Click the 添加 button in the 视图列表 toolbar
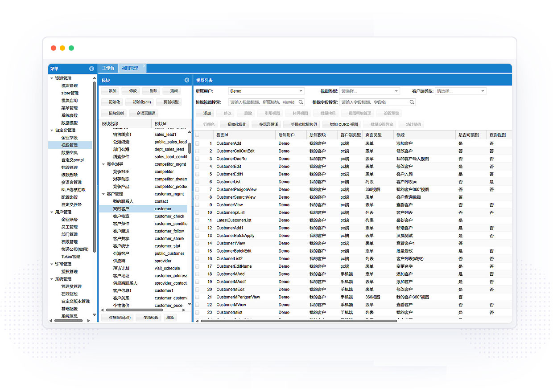 205,113
